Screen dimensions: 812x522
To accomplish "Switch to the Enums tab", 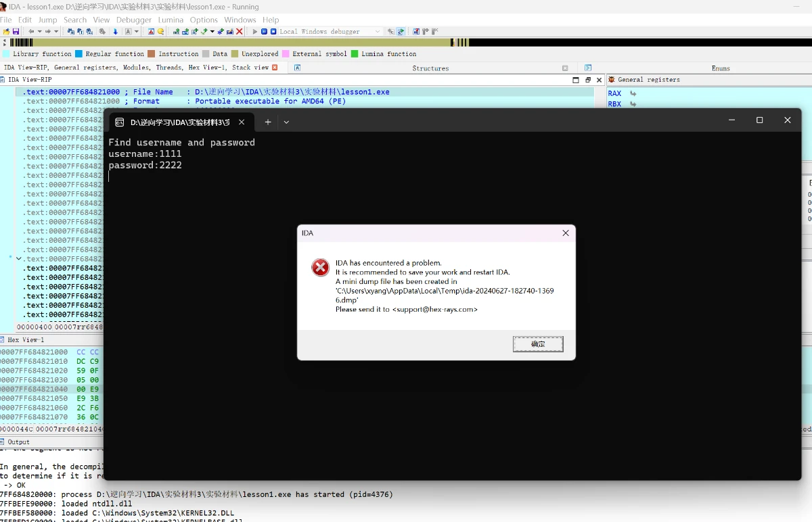I will pos(721,68).
